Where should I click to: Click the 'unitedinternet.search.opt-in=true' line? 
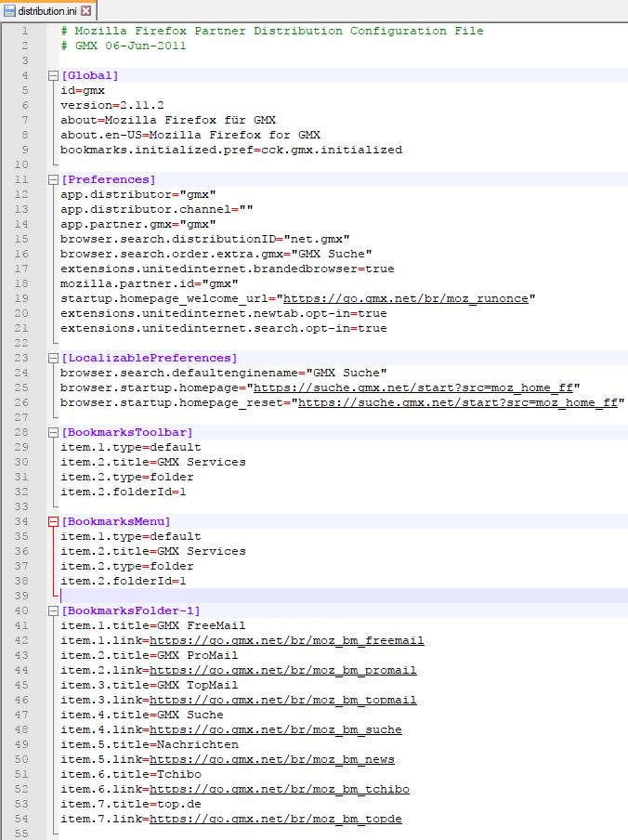223,328
